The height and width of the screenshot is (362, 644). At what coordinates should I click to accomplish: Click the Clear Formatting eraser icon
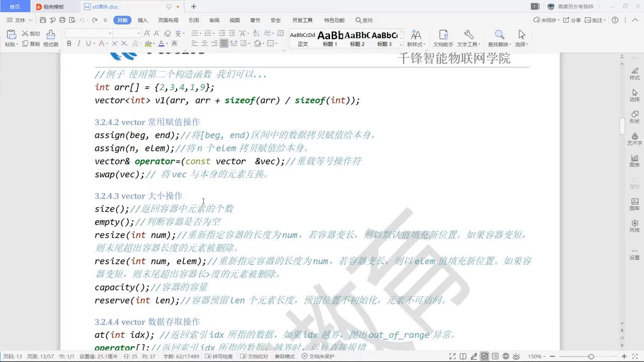[x=168, y=33]
